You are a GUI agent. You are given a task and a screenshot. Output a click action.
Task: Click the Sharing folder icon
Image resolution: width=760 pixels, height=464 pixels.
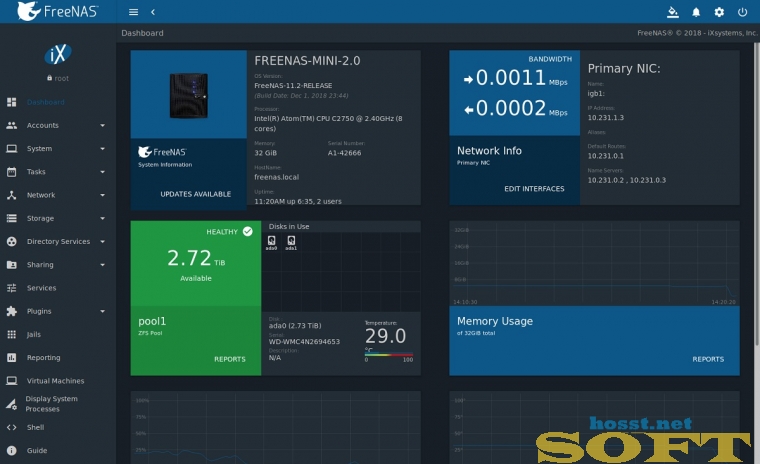tap(12, 265)
